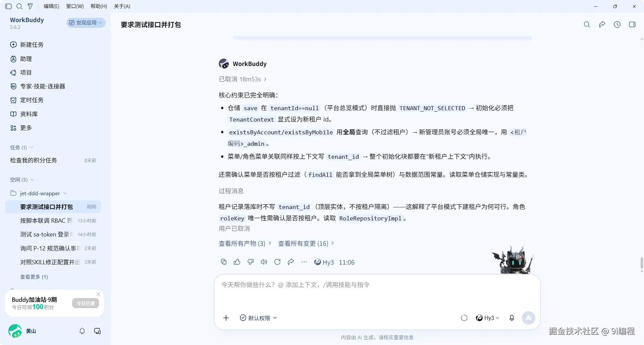Give thumbs up to the response

[x=237, y=262]
